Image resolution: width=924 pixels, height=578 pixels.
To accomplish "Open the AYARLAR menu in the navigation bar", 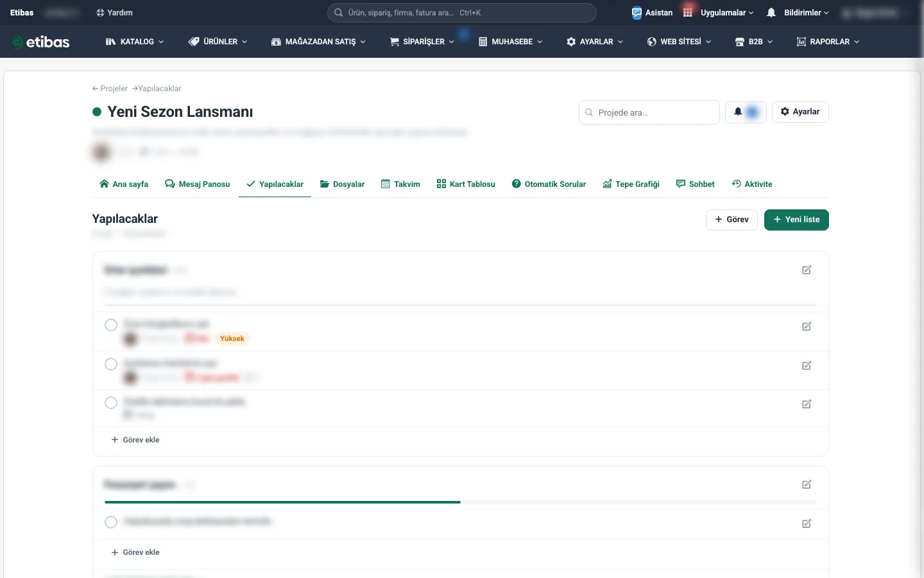I will click(x=595, y=42).
